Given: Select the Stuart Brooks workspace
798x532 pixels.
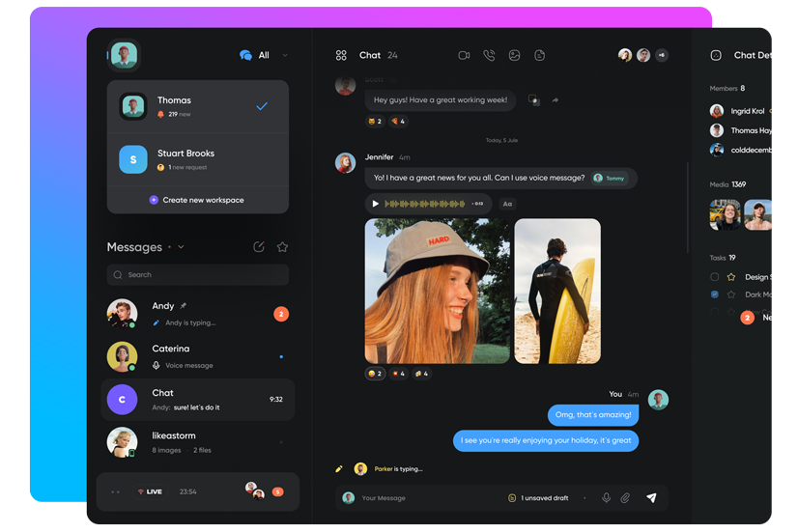Looking at the screenshot, I should pyautogui.click(x=197, y=159).
